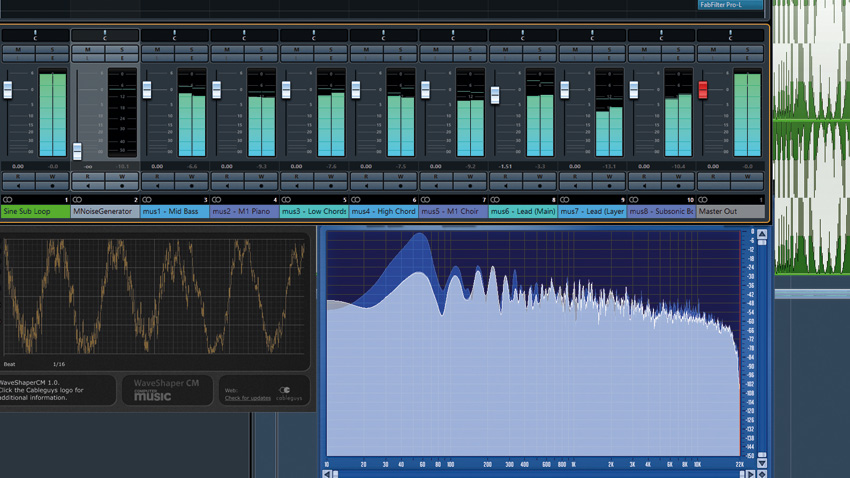
Task: Arm record on MNoiseGenerator channel
Action: (122, 185)
